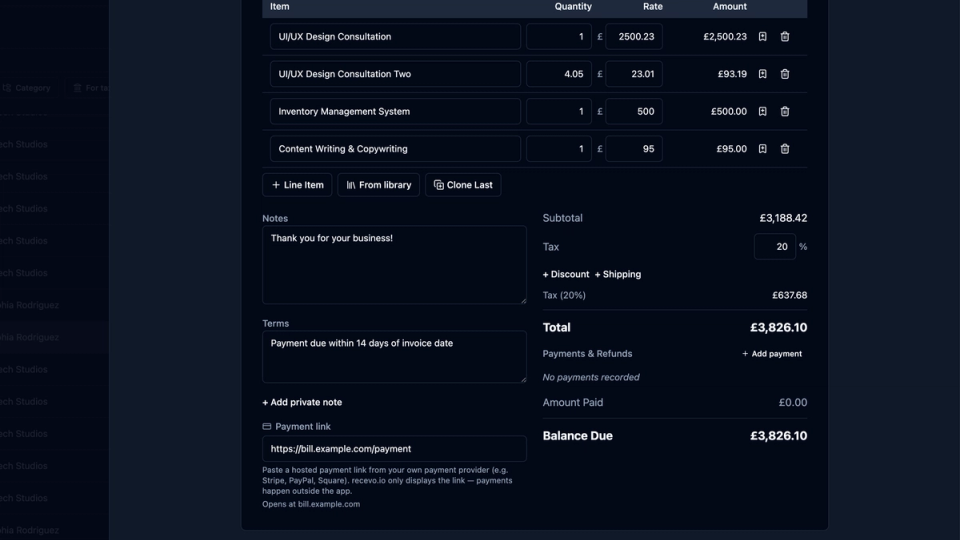The height and width of the screenshot is (540, 960).
Task: Focus quantity field of Inventory Management System
Action: tap(559, 111)
